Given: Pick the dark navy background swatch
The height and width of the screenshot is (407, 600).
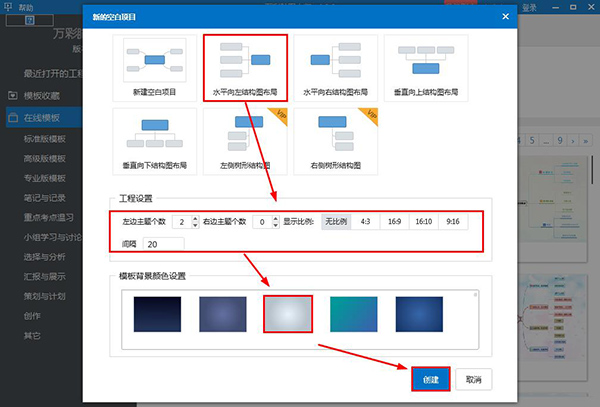Looking at the screenshot, I should pyautogui.click(x=157, y=314).
